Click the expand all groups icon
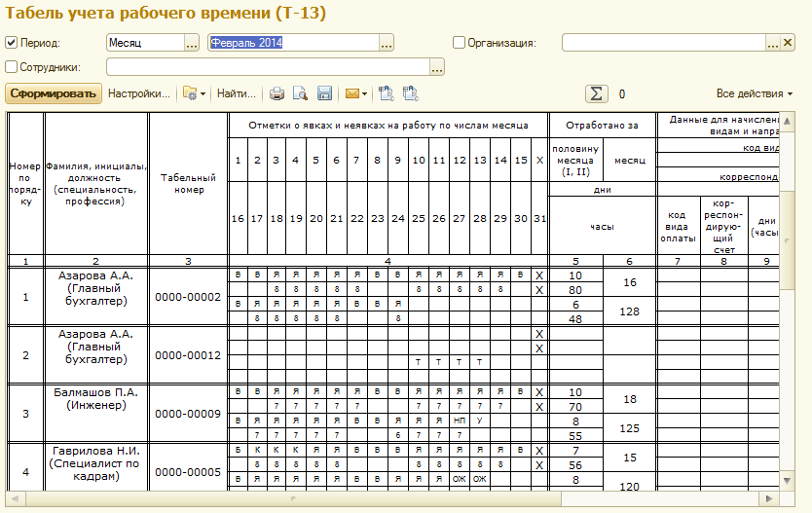 pyautogui.click(x=387, y=94)
